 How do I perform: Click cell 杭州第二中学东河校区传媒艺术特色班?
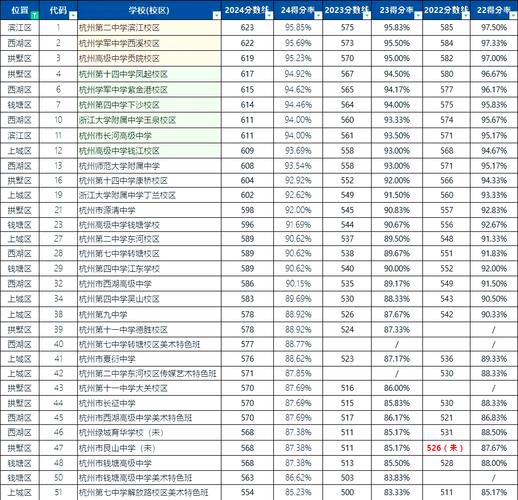(x=148, y=374)
